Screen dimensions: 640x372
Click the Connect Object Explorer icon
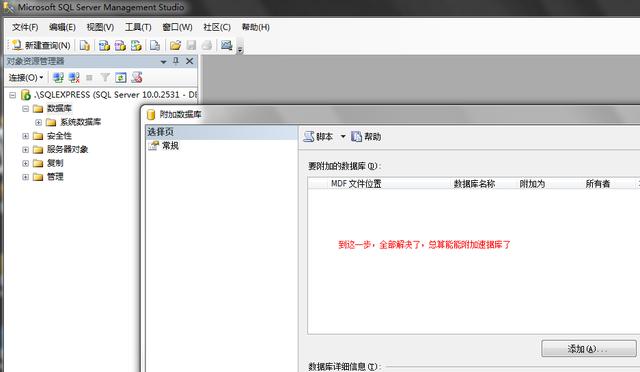58,77
